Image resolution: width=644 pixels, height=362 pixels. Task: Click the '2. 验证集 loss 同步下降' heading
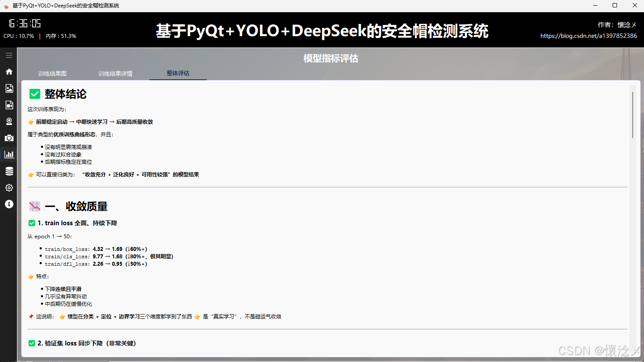pos(87,343)
